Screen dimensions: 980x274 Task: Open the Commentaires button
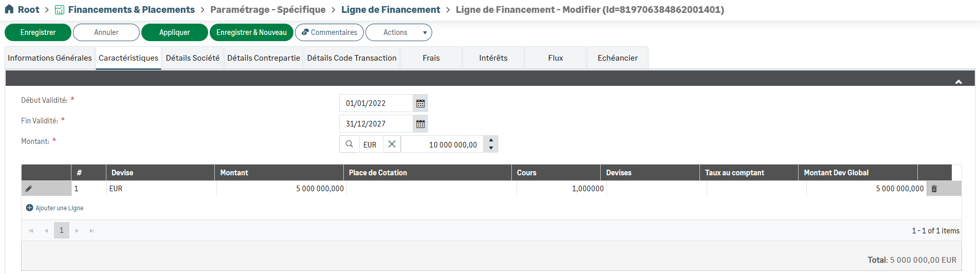[329, 32]
